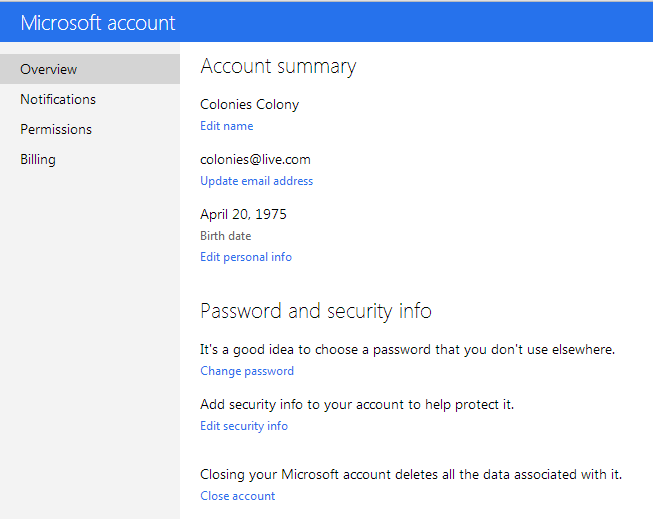Screen dimensions: 653x519
Task: Click the Edit security info link
Action: click(244, 426)
